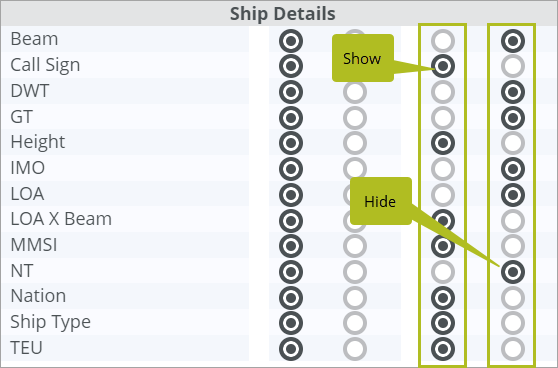The height and width of the screenshot is (368, 558).
Task: Choose Show option in the DWT row
Action: (443, 92)
